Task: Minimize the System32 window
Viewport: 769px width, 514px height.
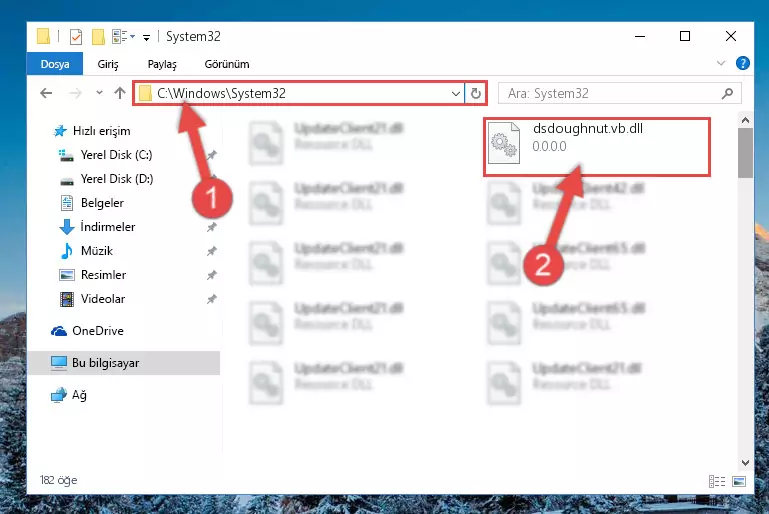Action: click(x=640, y=36)
